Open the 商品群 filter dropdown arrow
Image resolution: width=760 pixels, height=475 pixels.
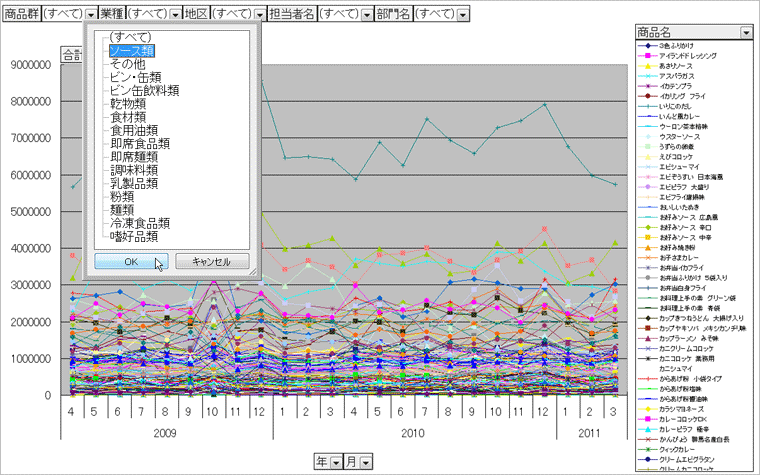pos(91,16)
